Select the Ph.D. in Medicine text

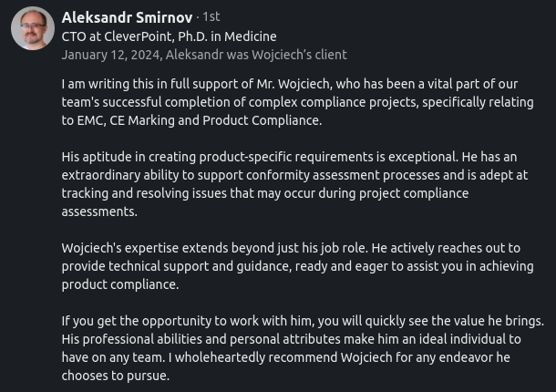click(227, 36)
